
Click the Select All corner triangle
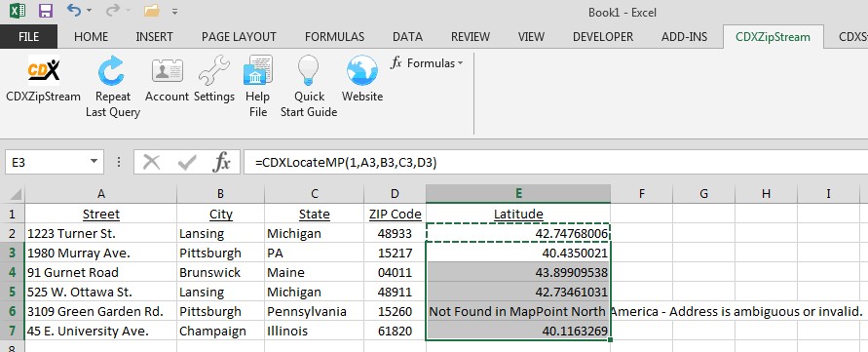click(x=15, y=195)
